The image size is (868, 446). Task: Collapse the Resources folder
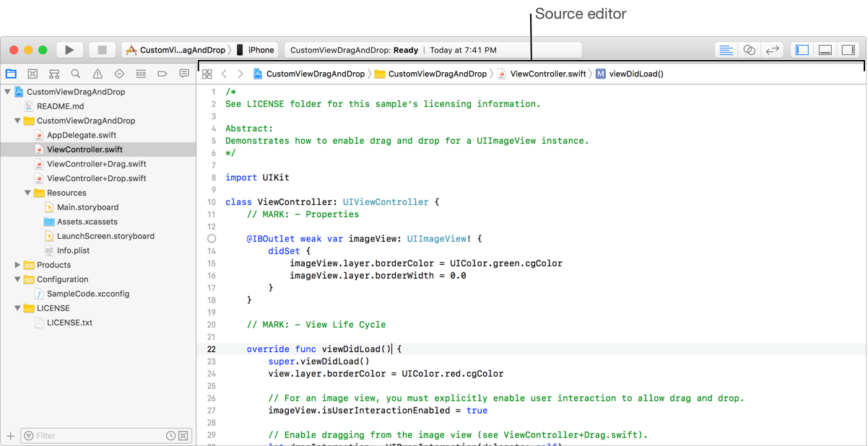(28, 193)
